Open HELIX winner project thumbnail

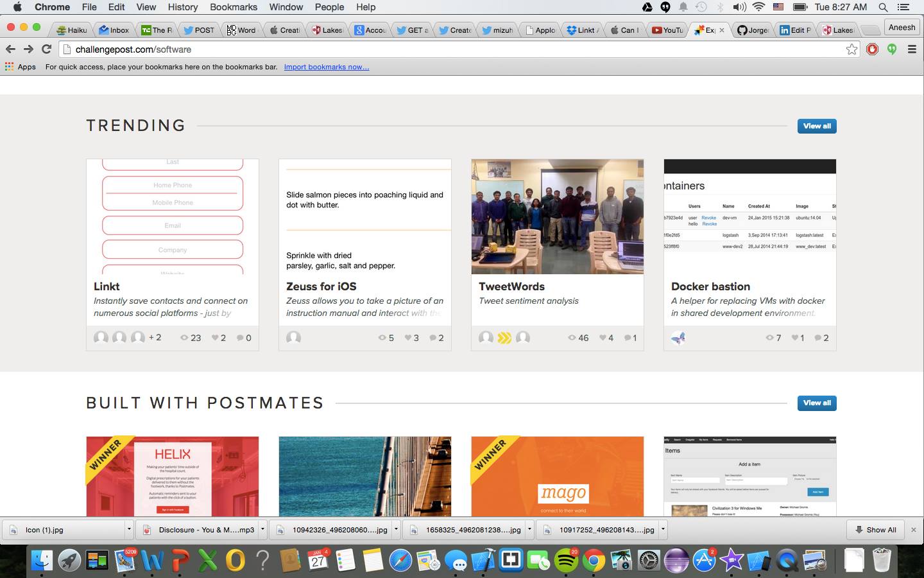[173, 477]
